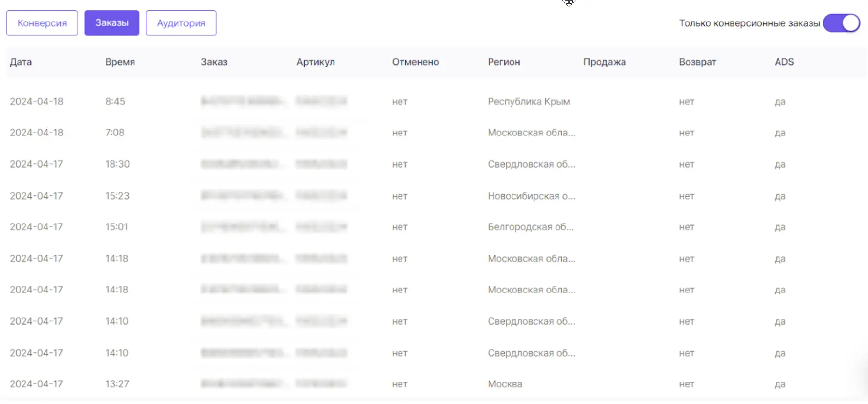The width and height of the screenshot is (868, 404).
Task: Click the Заказ column header
Action: pyautogui.click(x=214, y=62)
